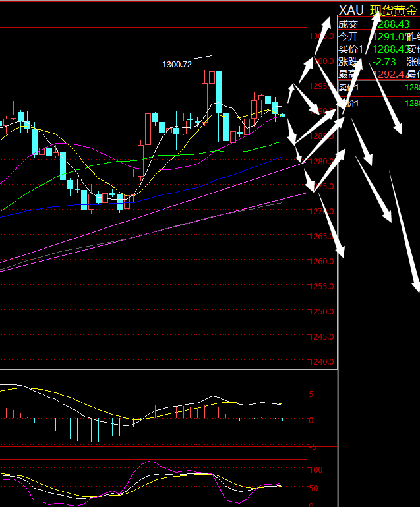Click the 1280.0 price axis label
The width and height of the screenshot is (420, 507).
[321, 161]
